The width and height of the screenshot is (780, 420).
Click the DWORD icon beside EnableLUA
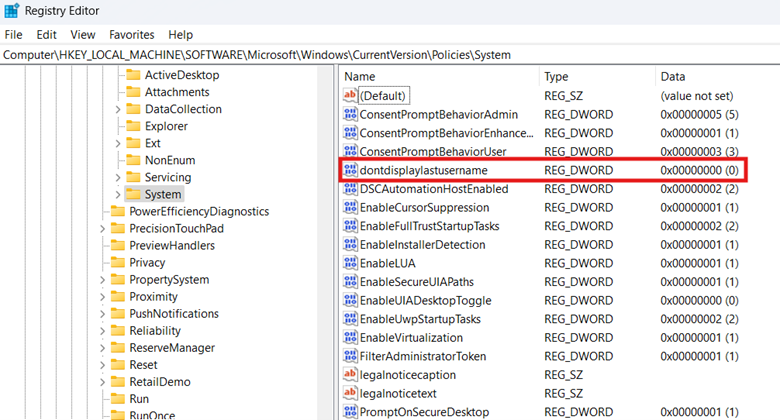click(350, 263)
